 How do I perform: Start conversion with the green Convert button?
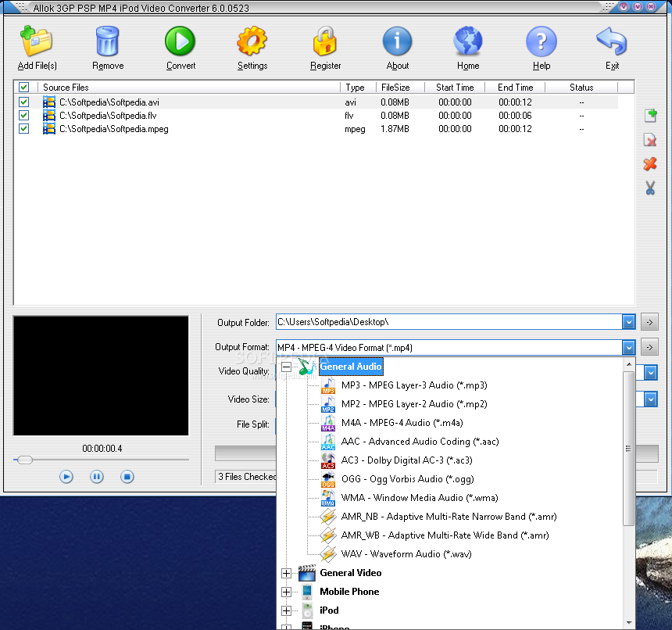(x=180, y=41)
